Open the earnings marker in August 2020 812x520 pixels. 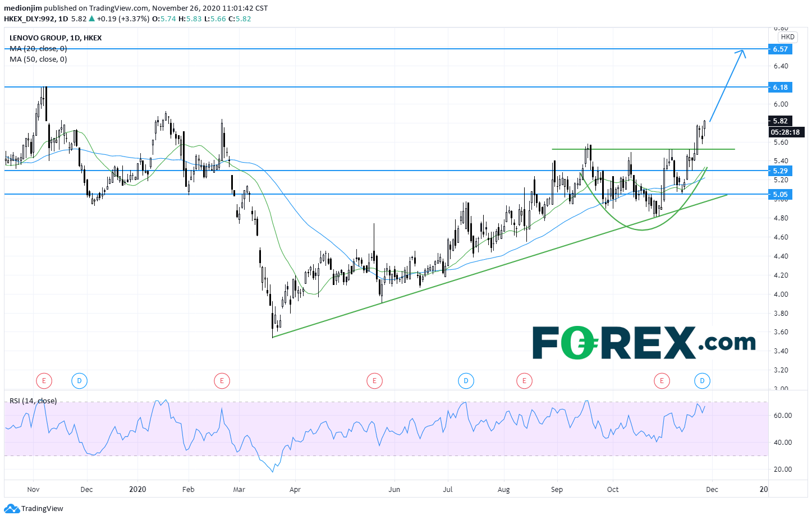524,381
